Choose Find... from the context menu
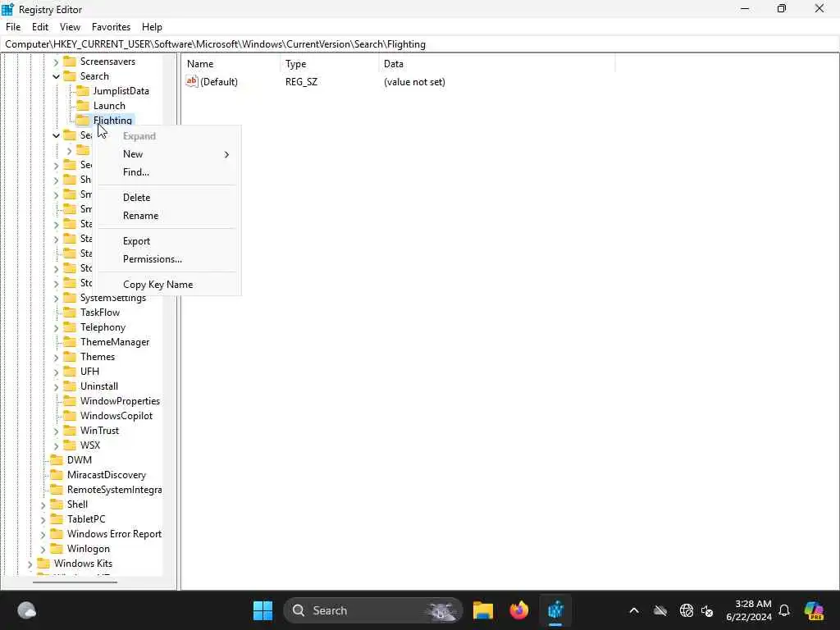The height and width of the screenshot is (630, 840). pyautogui.click(x=167, y=172)
